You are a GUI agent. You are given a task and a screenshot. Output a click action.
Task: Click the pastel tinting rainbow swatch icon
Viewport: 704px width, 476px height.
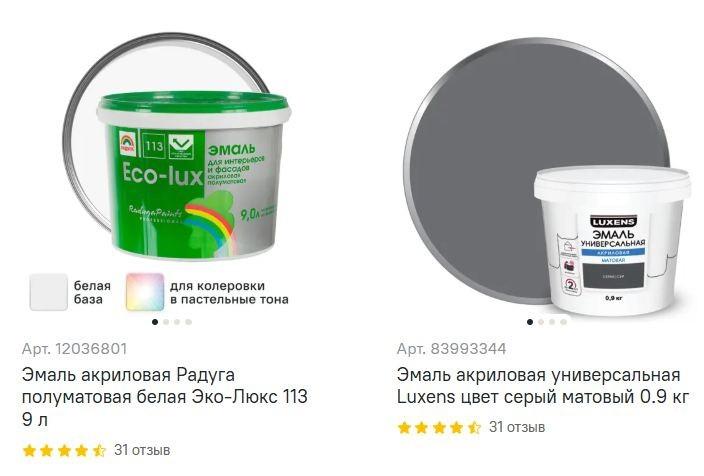(145, 292)
